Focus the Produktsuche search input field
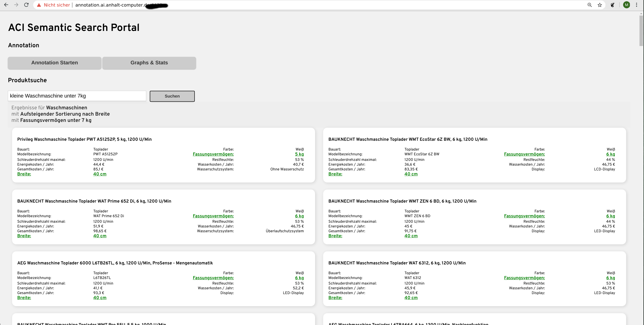 point(77,96)
